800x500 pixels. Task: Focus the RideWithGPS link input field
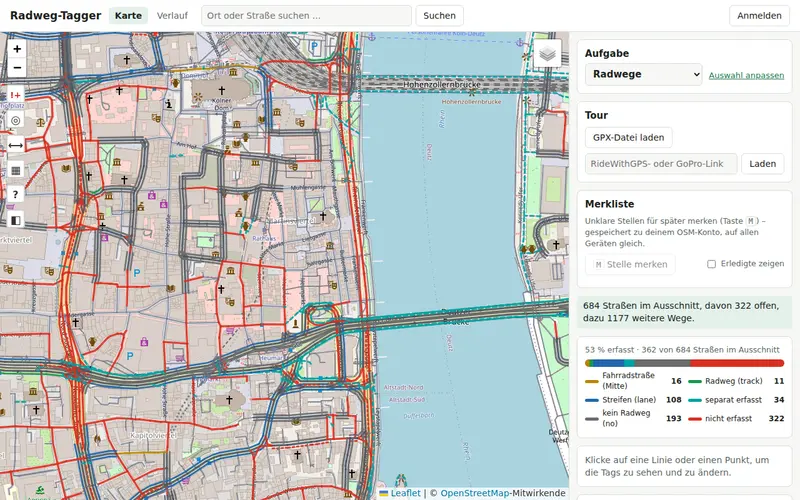[661, 164]
